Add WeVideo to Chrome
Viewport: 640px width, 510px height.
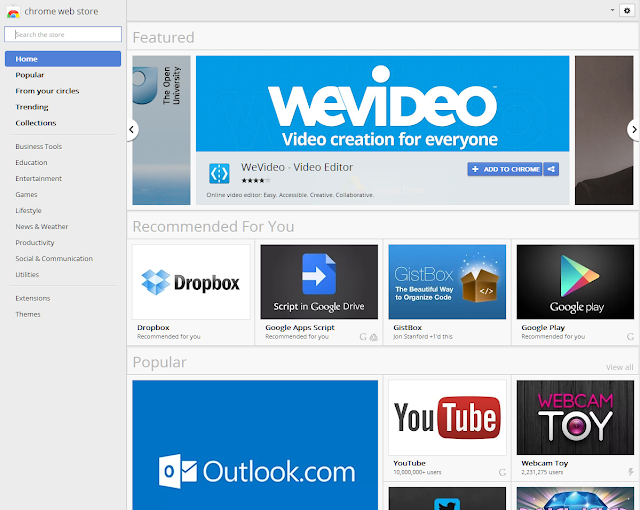(x=505, y=169)
